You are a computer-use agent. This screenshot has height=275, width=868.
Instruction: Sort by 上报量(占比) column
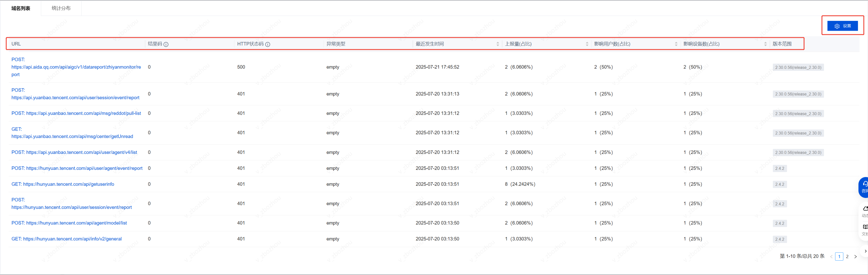coord(587,44)
